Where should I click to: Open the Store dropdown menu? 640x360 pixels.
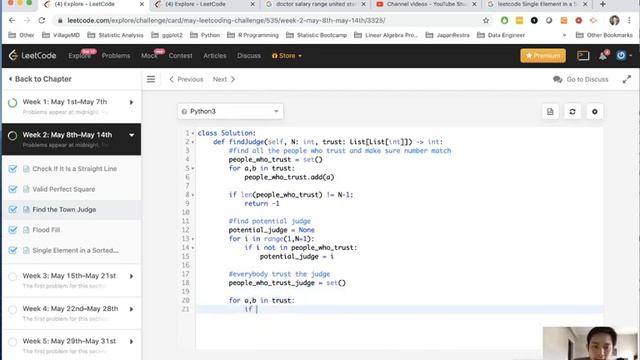pyautogui.click(x=287, y=56)
